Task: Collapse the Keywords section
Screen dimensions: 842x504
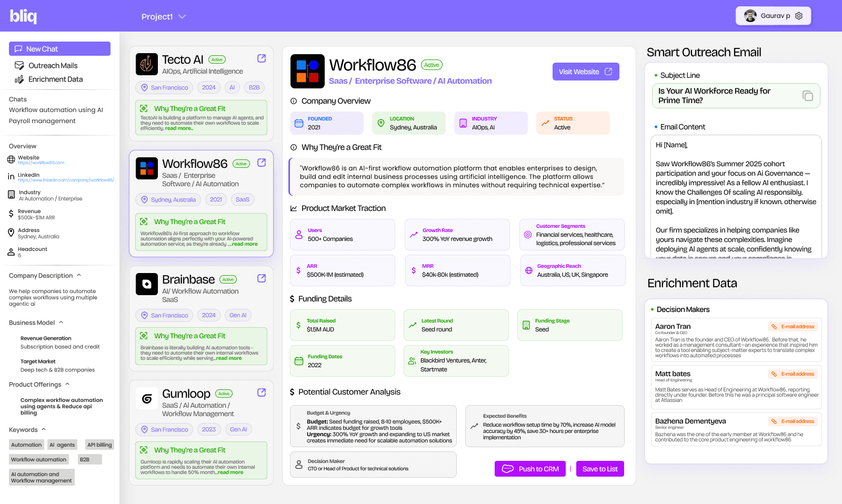Action: [x=44, y=429]
